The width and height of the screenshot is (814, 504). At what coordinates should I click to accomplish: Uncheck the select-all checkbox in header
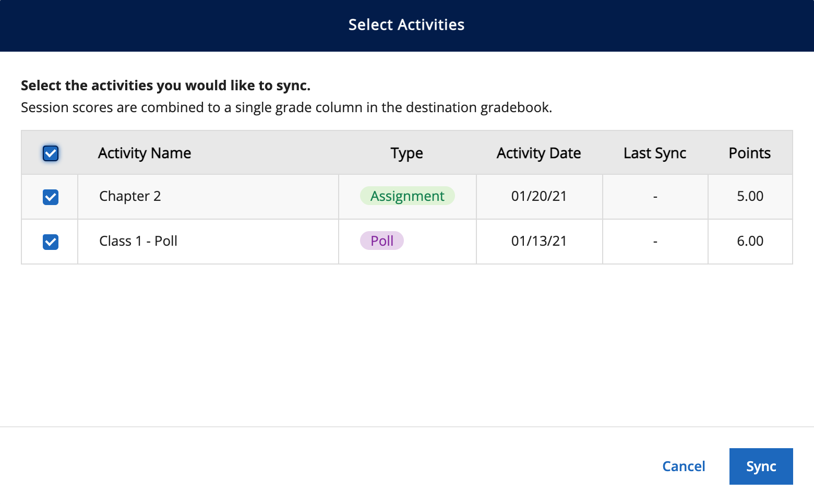click(x=50, y=153)
